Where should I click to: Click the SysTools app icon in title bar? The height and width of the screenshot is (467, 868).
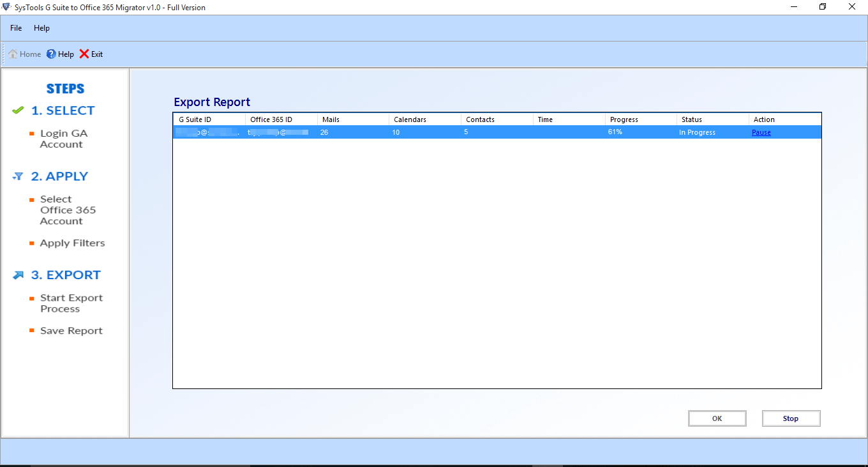click(6, 7)
